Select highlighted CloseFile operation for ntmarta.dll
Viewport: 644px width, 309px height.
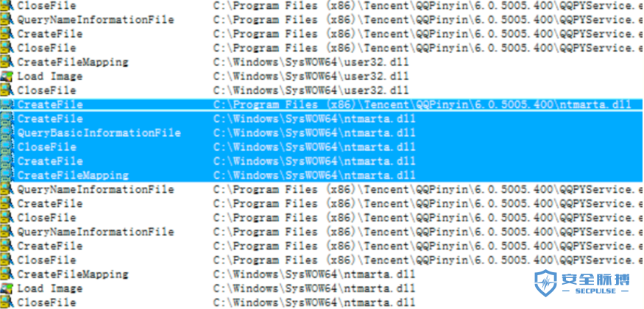(x=46, y=147)
